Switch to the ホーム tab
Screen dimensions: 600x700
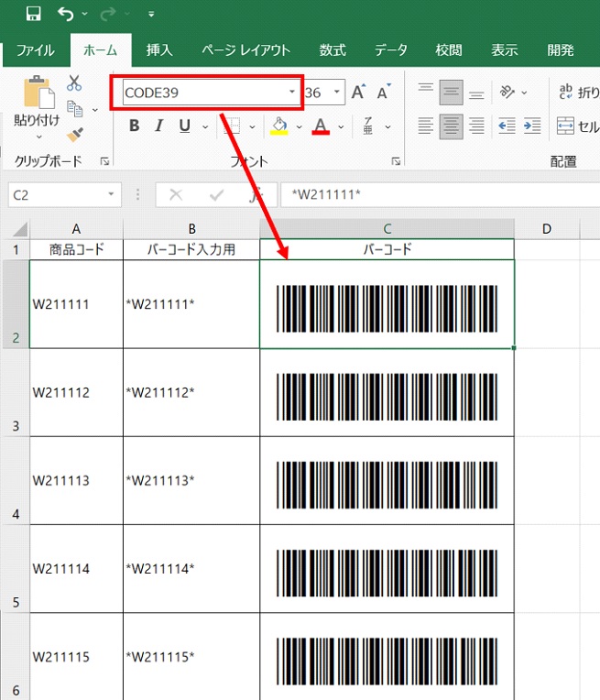(101, 50)
